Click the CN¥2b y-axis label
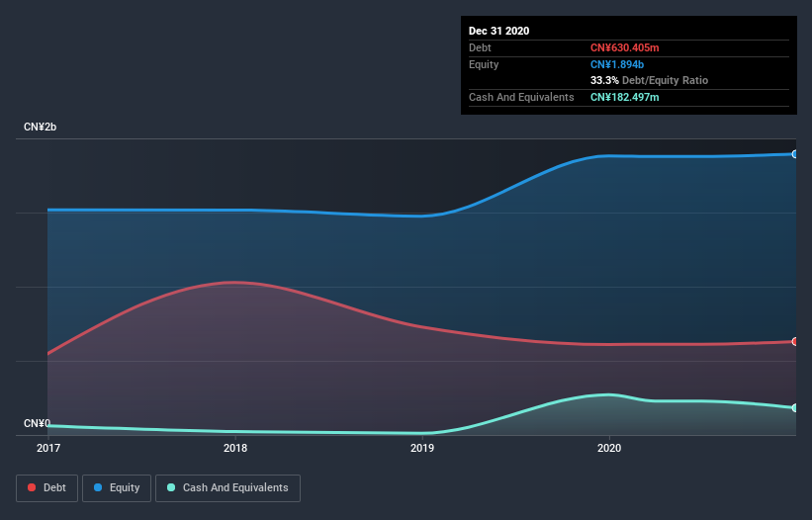 (x=40, y=127)
